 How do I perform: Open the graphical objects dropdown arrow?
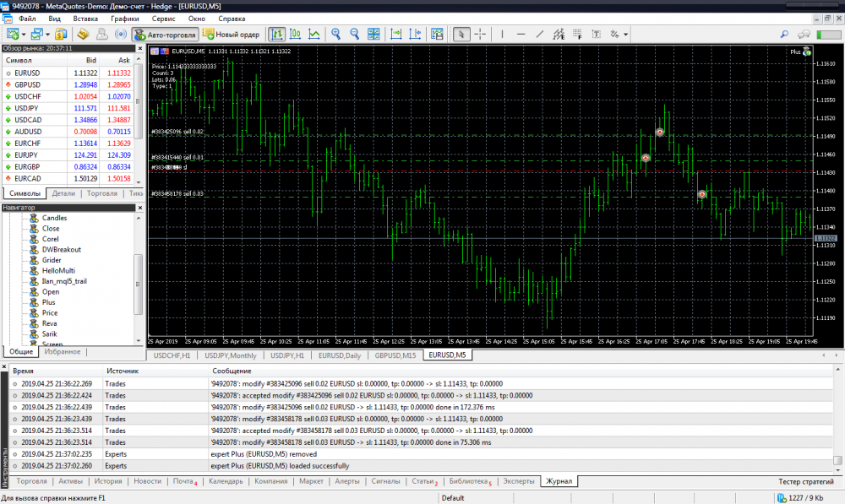point(625,35)
